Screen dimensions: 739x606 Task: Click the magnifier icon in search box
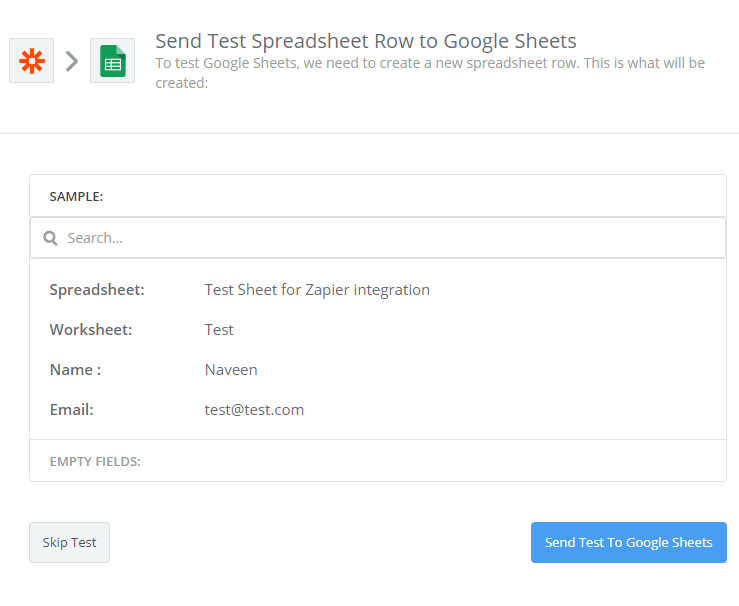(50, 238)
